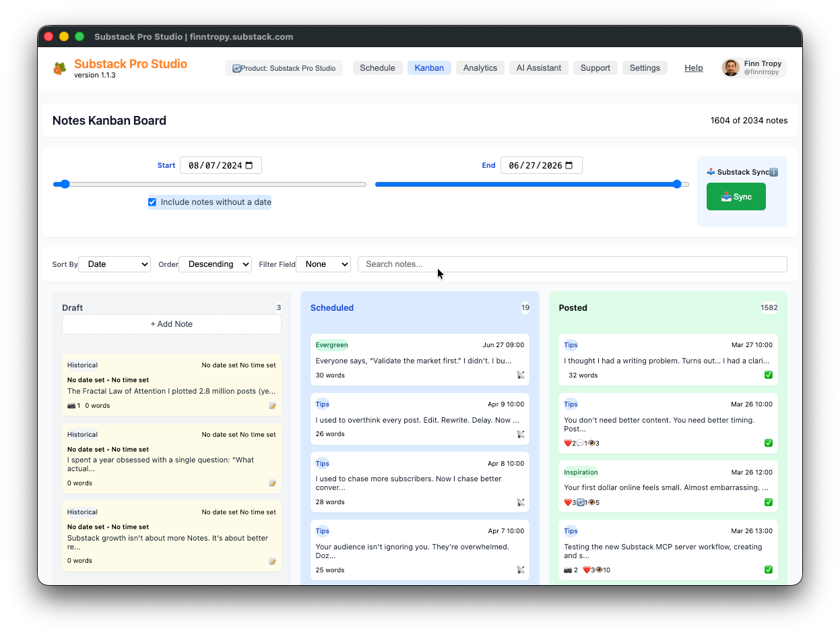
Task: Open the Filter Field dropdown showing None
Action: (323, 264)
